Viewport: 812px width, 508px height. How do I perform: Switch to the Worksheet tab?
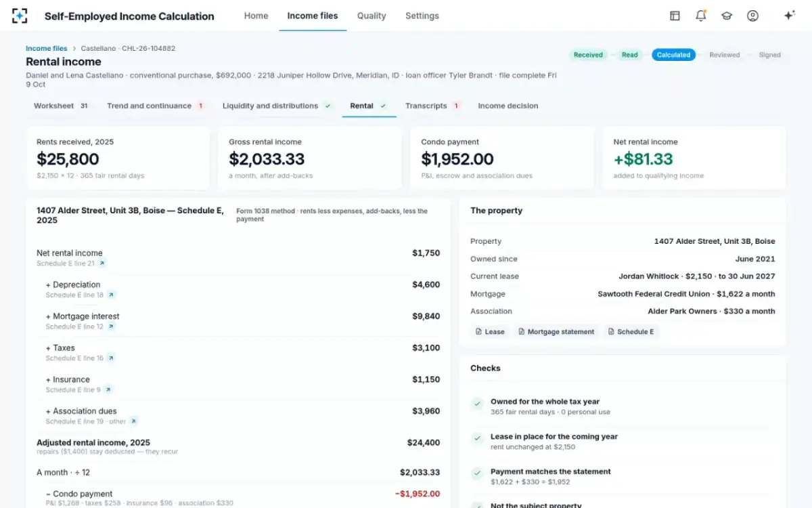61,106
